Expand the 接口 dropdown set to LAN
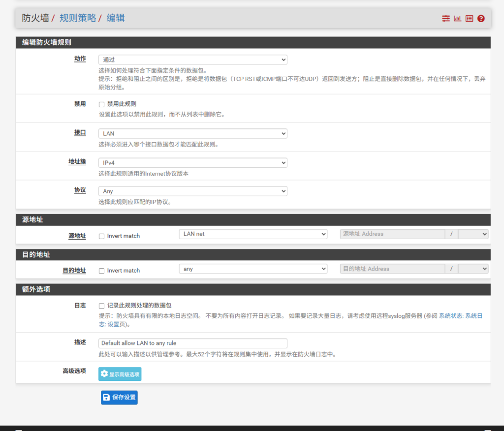Viewport: 504px width, 431px height. click(x=192, y=134)
